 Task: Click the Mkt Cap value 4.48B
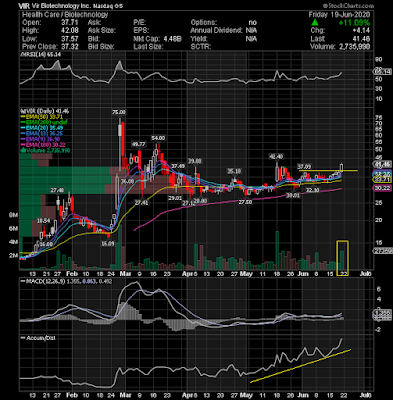(172, 39)
